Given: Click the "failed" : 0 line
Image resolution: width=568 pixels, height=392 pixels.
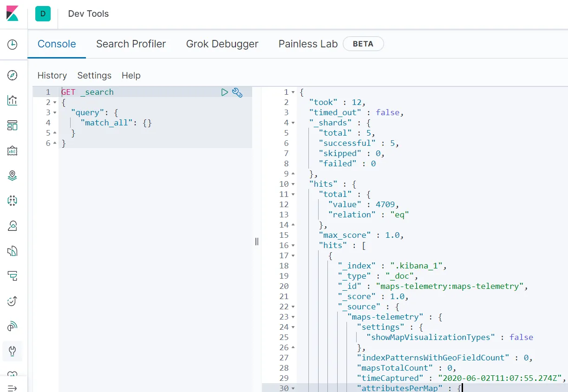Looking at the screenshot, I should pyautogui.click(x=347, y=163).
